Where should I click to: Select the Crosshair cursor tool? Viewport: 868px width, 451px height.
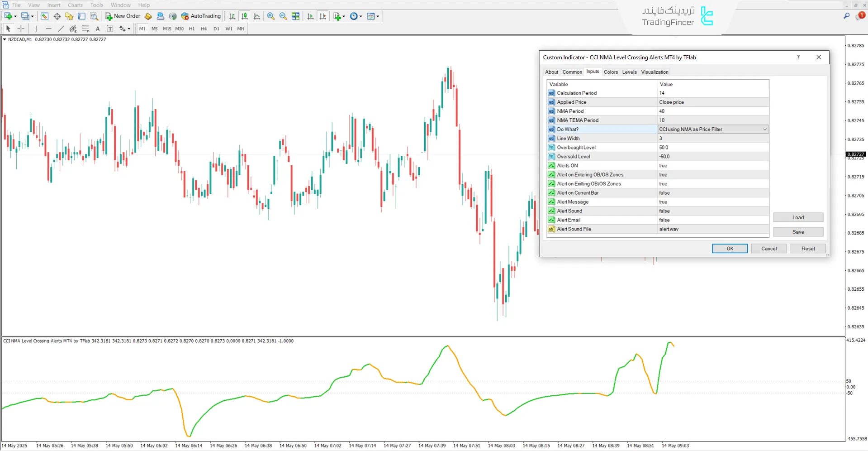point(21,29)
